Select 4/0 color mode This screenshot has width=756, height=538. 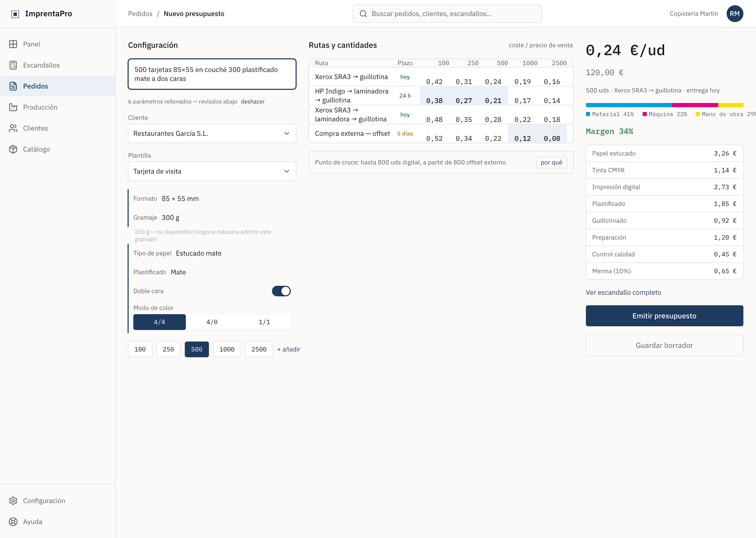212,322
